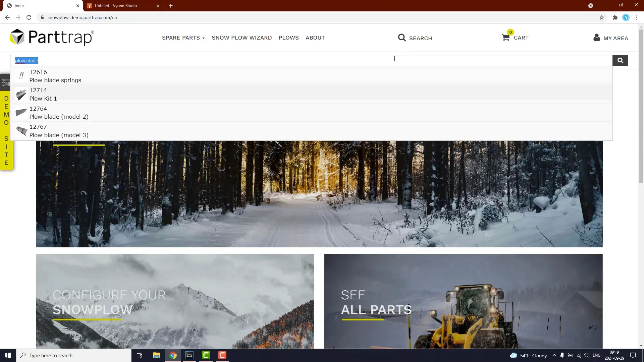Open Chrome extensions puzzle icon
The width and height of the screenshot is (644, 362).
615,17
